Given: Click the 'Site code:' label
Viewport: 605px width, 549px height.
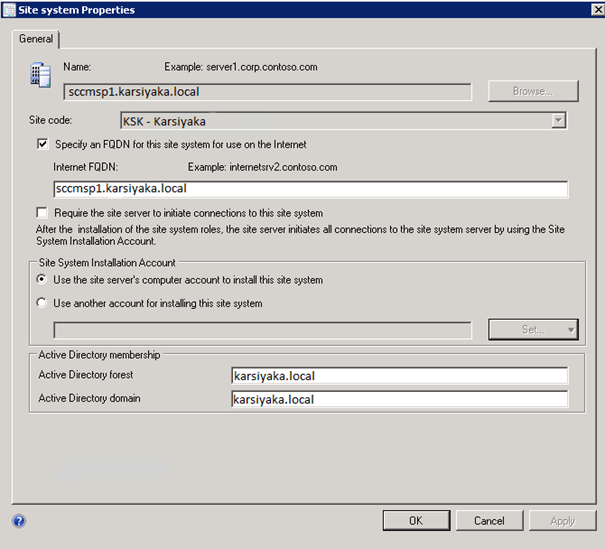Looking at the screenshot, I should (51, 120).
